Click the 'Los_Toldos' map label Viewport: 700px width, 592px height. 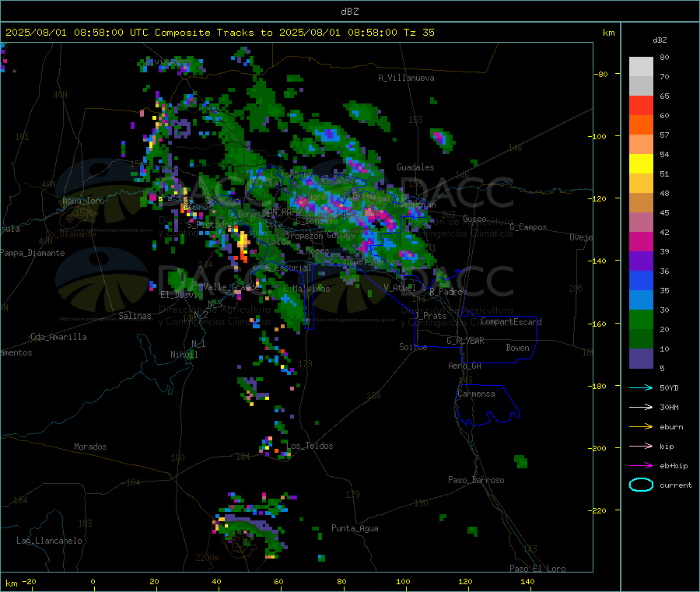(310, 446)
